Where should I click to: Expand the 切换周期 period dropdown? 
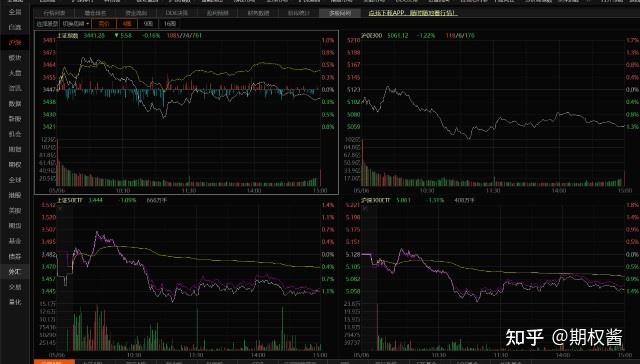coord(76,24)
